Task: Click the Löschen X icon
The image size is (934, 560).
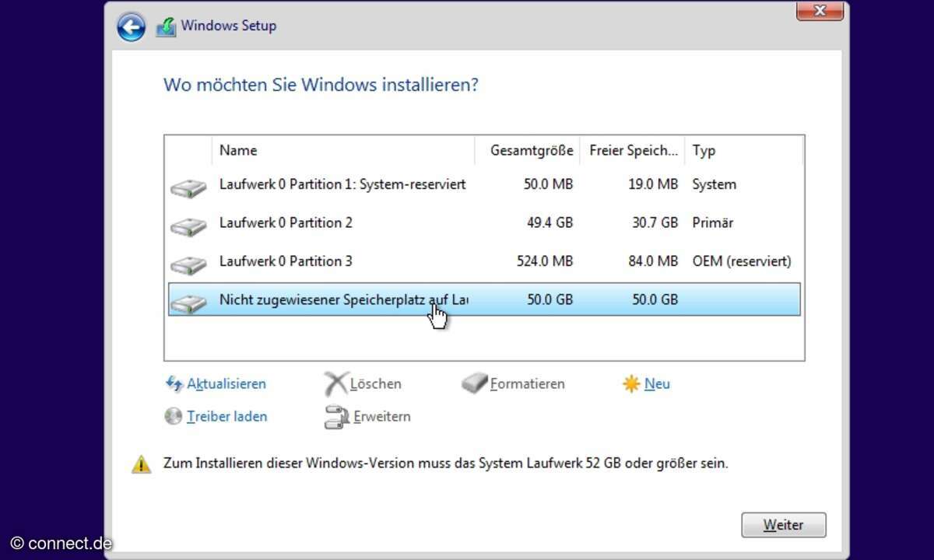Action: pyautogui.click(x=335, y=383)
